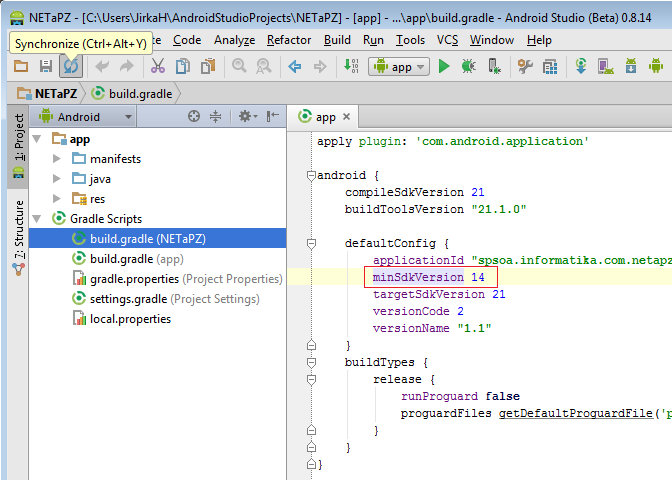The width and height of the screenshot is (672, 480).
Task: Fold the defaultConfig block in gutter
Action: [x=312, y=243]
